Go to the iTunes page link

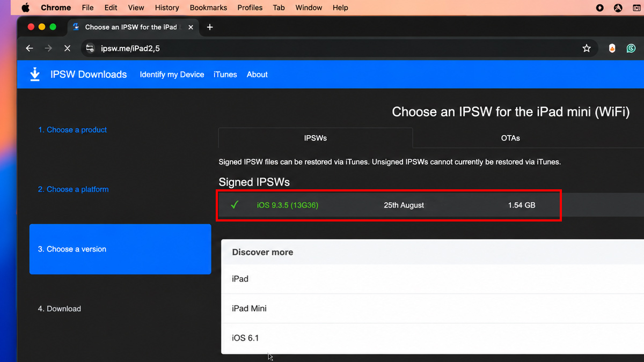coord(225,75)
